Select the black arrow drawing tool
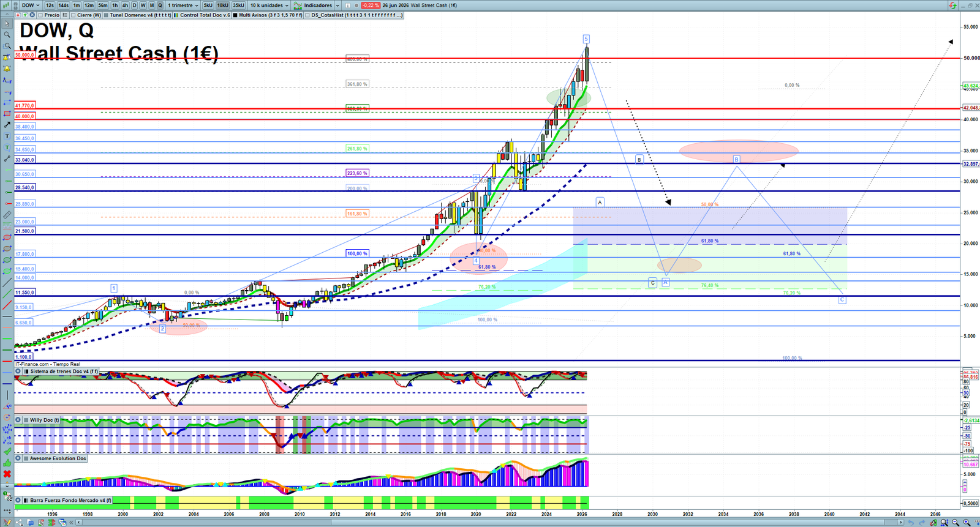 [x=7, y=125]
